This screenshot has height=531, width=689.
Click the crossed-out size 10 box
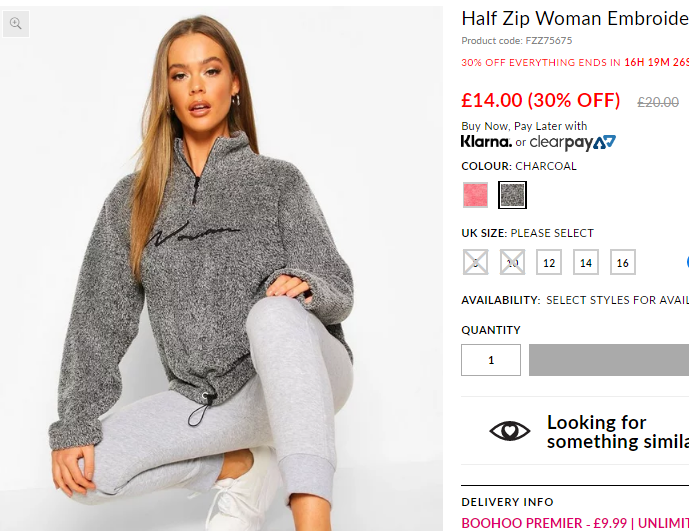click(x=512, y=262)
